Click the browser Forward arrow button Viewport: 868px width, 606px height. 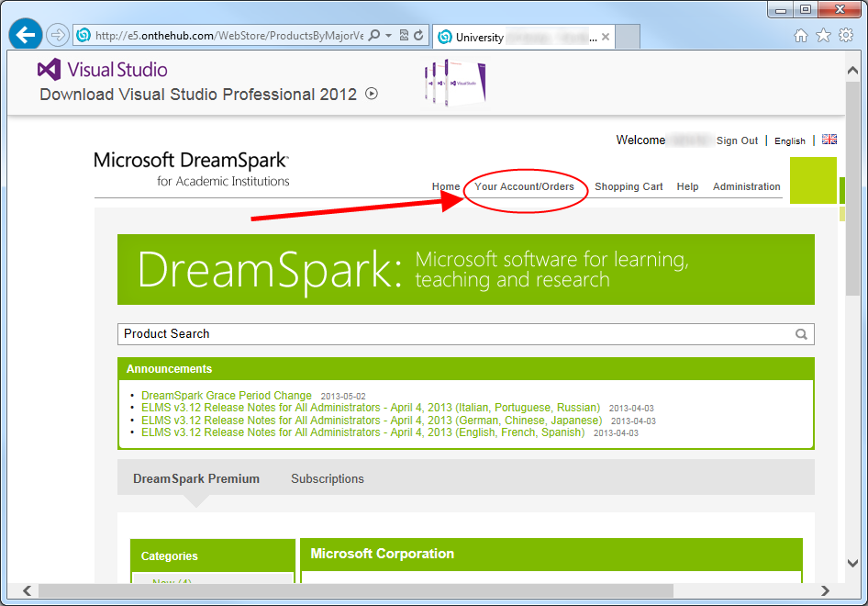57,36
